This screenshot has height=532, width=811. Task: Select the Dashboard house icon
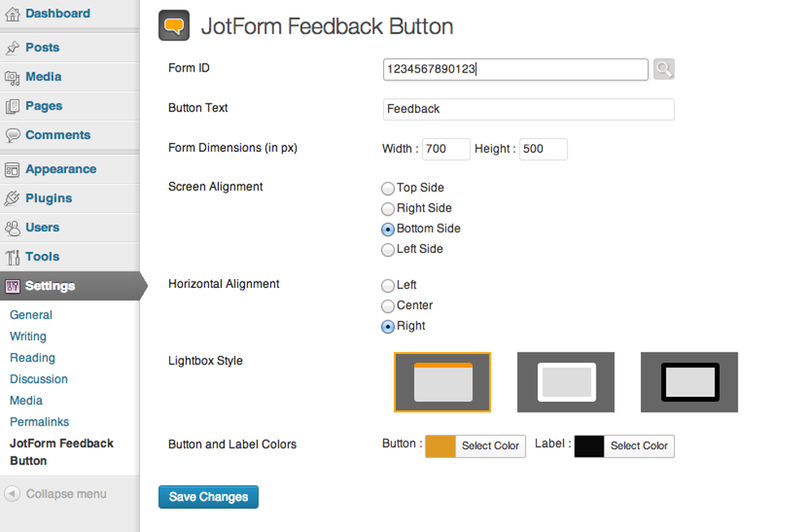click(11, 13)
